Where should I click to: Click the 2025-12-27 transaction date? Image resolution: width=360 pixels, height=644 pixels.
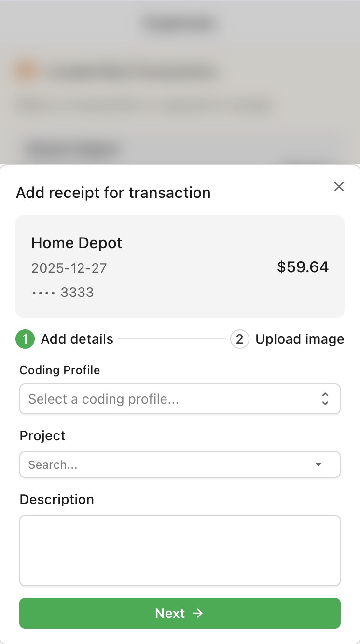tap(69, 268)
